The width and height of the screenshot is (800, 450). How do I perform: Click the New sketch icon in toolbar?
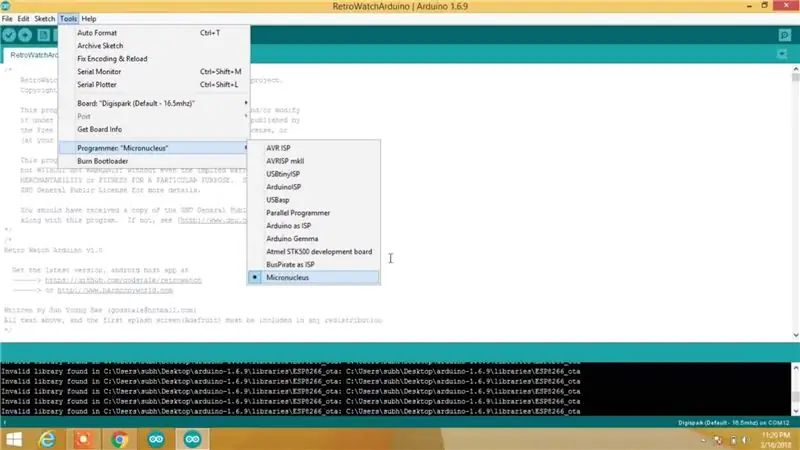click(43, 35)
